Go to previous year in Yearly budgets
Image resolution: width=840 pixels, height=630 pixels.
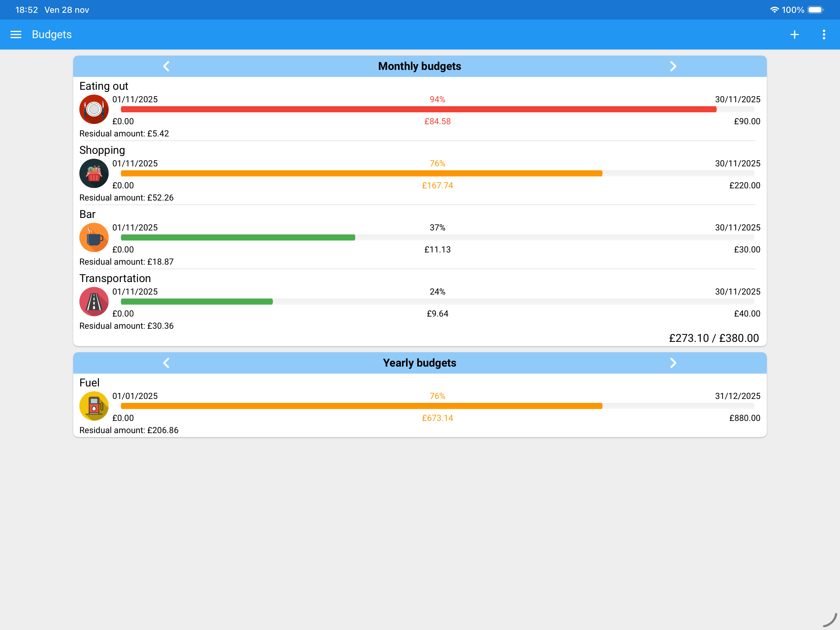click(166, 363)
